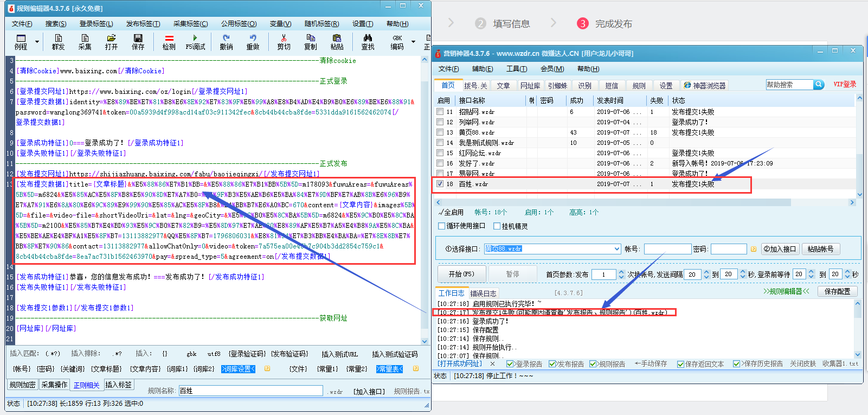Viewport: 868px width, 415px height.
Task: Toggle 循环使用接口 checkbox
Action: [x=441, y=226]
